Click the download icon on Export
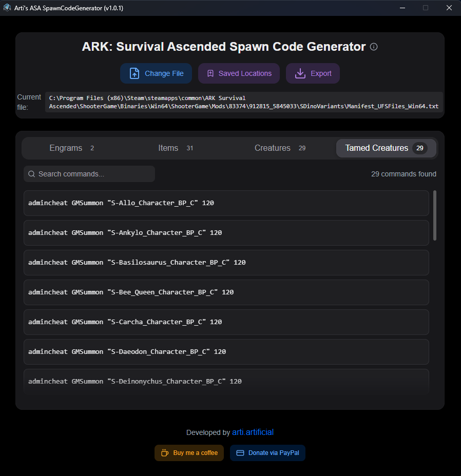The image size is (461, 476). click(x=300, y=73)
